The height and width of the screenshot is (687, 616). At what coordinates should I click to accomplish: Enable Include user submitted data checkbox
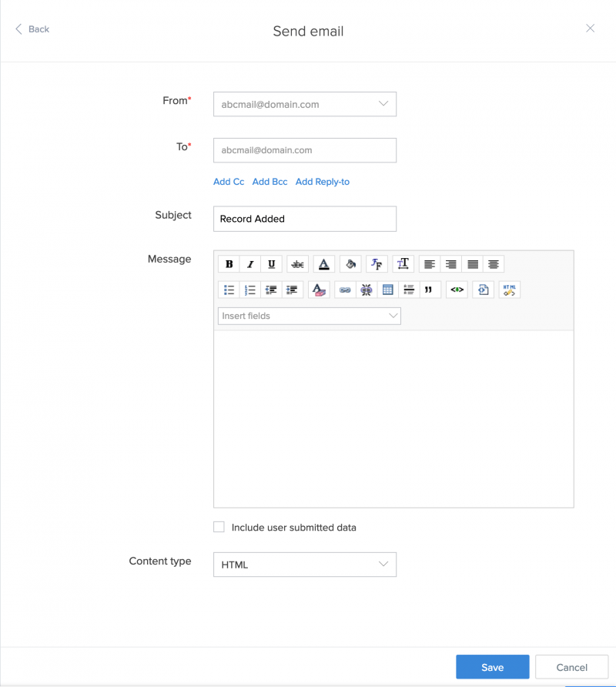(x=219, y=528)
